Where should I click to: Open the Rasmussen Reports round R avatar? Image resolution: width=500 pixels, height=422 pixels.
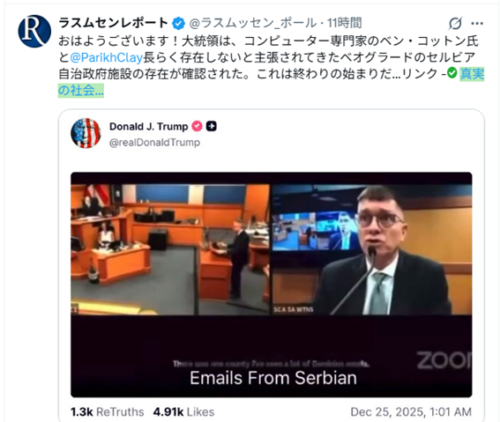pos(34,31)
